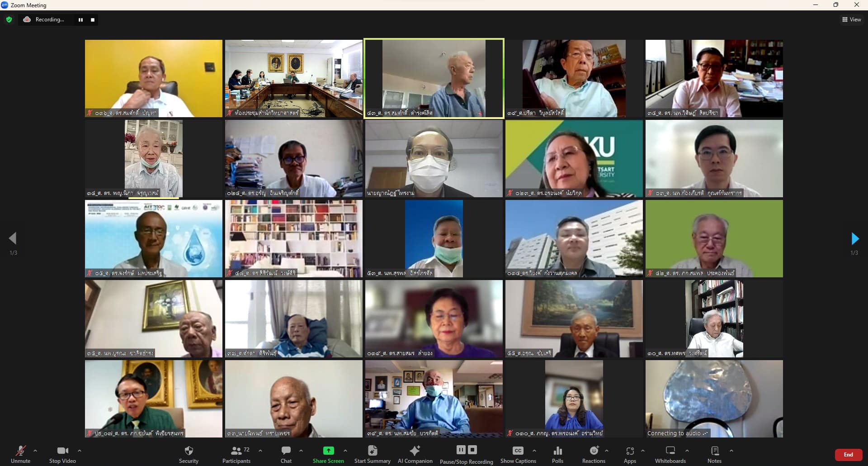Expand video options arrow beside Stop Video
The width and height of the screenshot is (868, 466).
pyautogui.click(x=80, y=451)
